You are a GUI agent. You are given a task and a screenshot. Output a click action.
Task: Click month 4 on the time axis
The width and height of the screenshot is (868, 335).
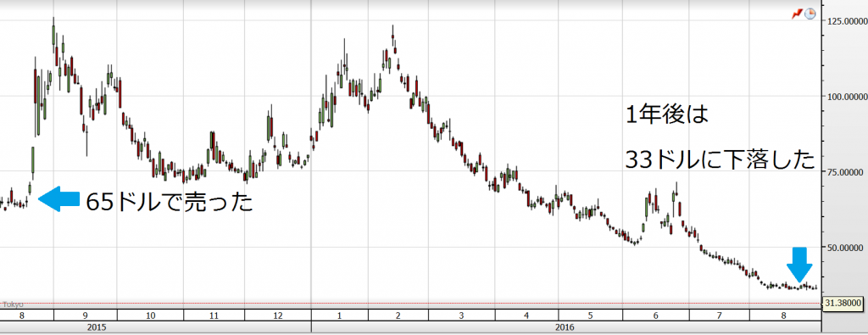[526, 315]
